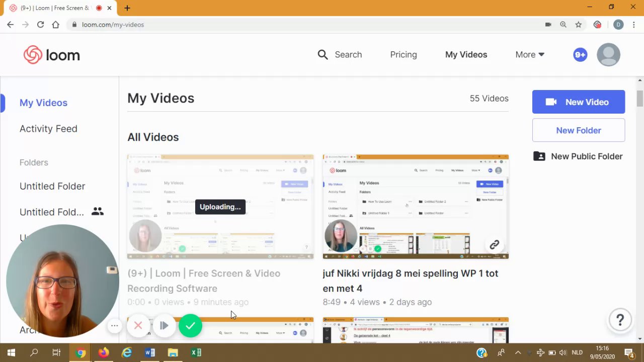Open Excel from the taskbar
The width and height of the screenshot is (644, 362).
(196, 352)
